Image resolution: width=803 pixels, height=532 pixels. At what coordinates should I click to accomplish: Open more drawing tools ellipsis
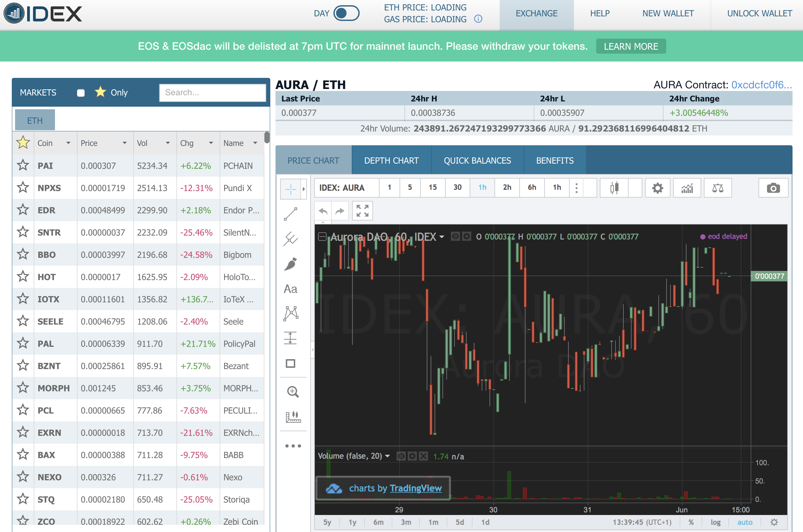tap(293, 446)
